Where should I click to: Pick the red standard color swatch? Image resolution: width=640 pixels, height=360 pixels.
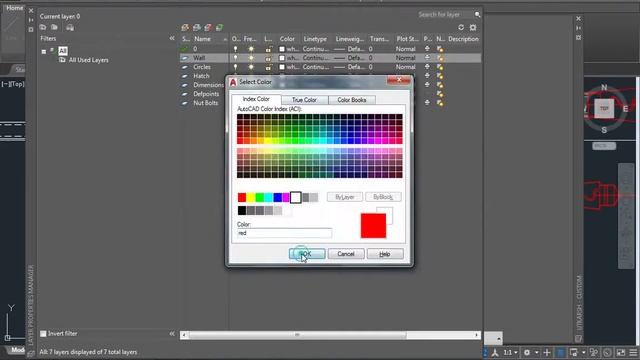click(242, 198)
